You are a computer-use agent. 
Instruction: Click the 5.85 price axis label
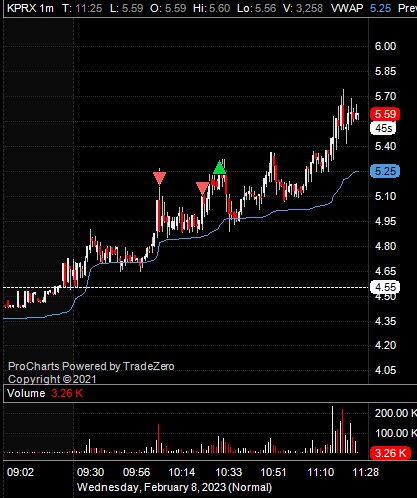[385, 71]
